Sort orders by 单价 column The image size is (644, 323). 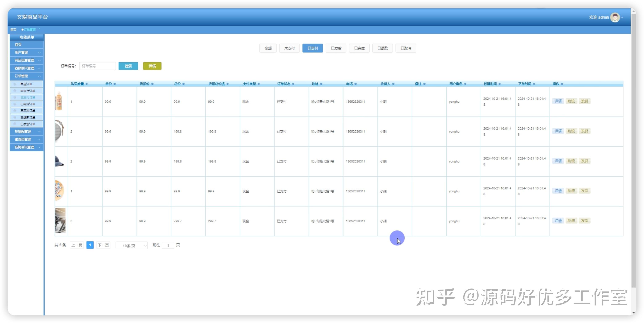point(115,84)
